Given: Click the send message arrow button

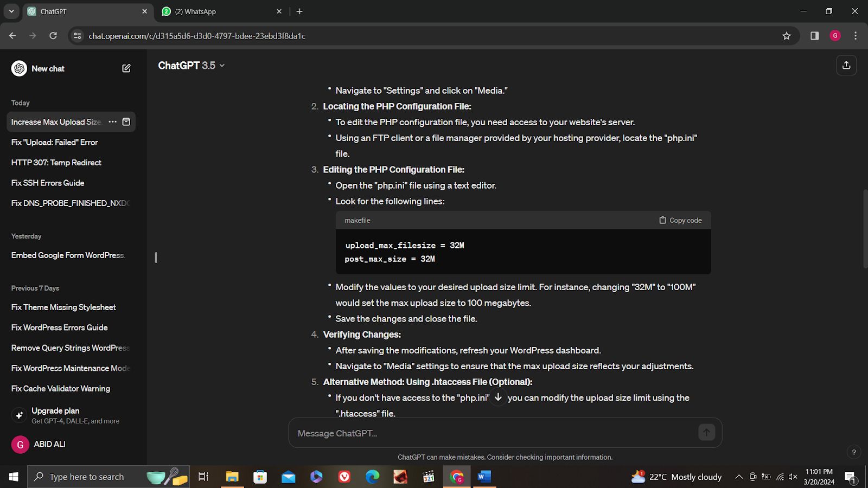Looking at the screenshot, I should point(706,433).
